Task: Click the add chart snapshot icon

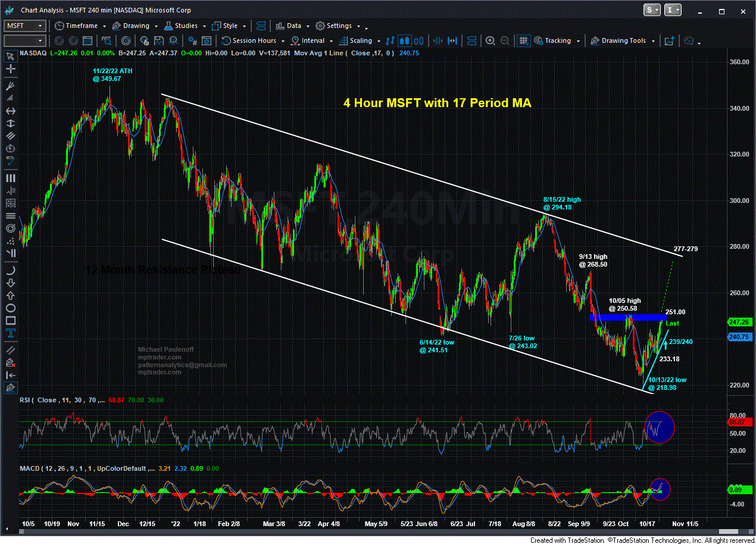Action: click(x=669, y=40)
